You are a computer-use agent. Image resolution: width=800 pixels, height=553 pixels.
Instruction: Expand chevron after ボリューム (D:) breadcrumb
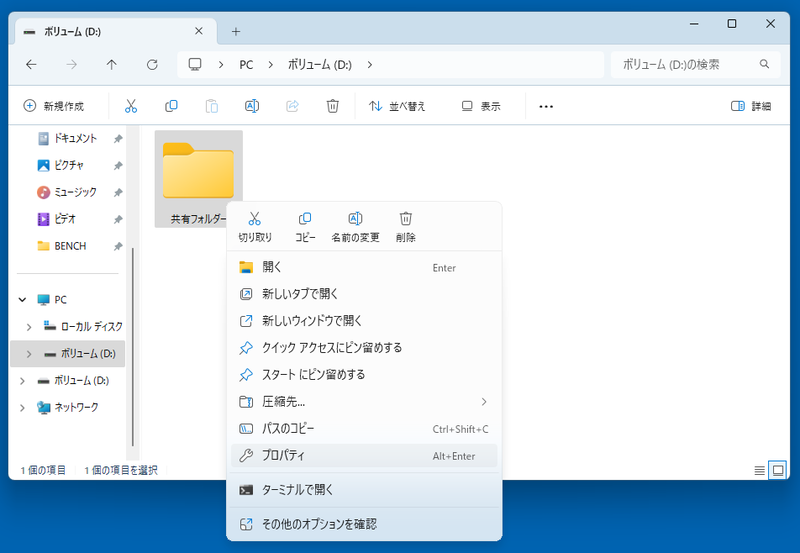(x=369, y=65)
